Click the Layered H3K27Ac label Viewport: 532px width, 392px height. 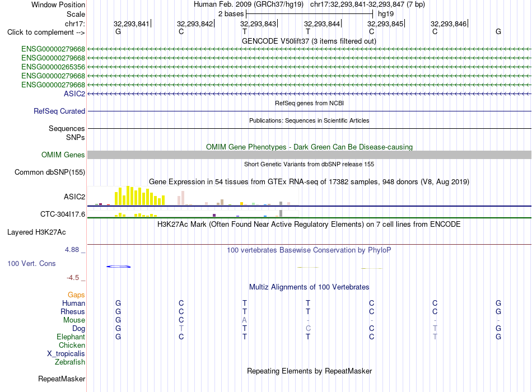click(36, 232)
